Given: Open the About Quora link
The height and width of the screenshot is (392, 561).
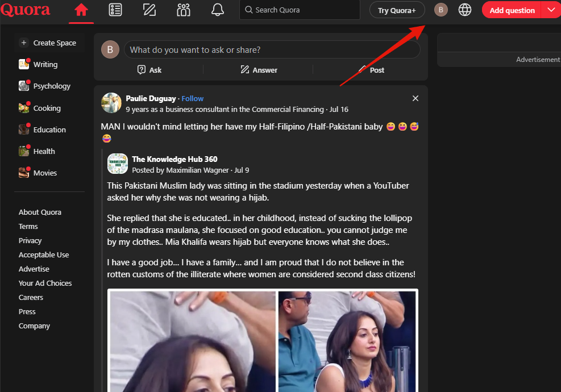Looking at the screenshot, I should [x=40, y=212].
